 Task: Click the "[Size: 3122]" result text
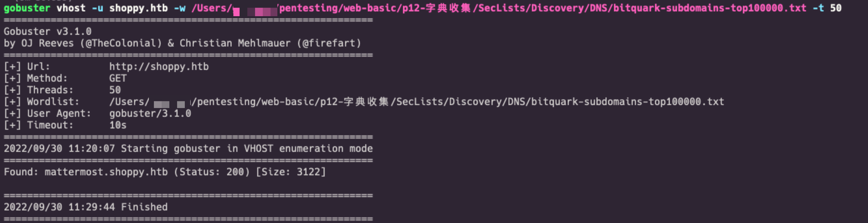click(291, 172)
